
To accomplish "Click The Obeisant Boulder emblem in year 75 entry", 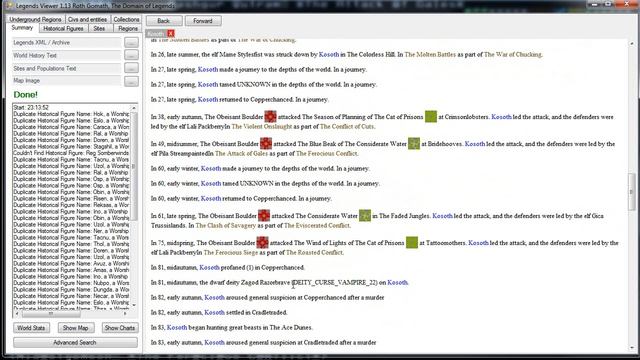I will point(262,242).
